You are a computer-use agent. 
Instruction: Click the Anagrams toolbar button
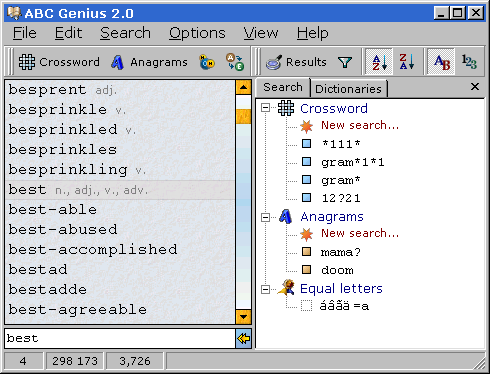150,62
